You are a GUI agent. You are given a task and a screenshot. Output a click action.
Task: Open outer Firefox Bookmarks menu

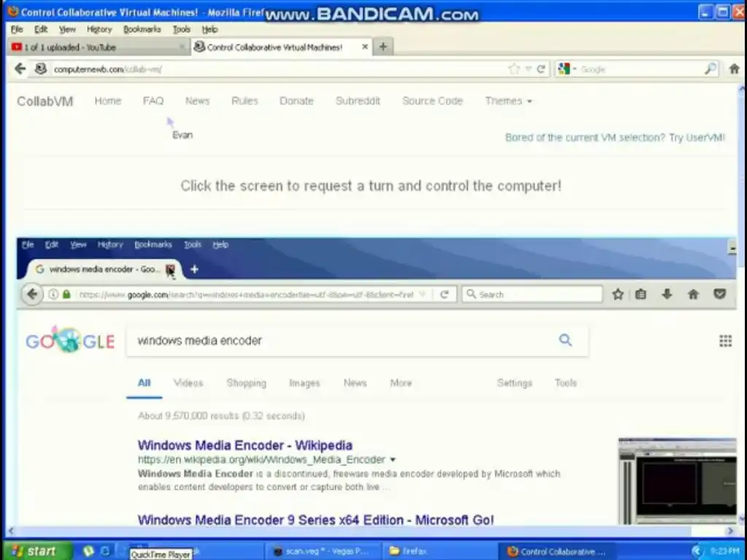142,29
